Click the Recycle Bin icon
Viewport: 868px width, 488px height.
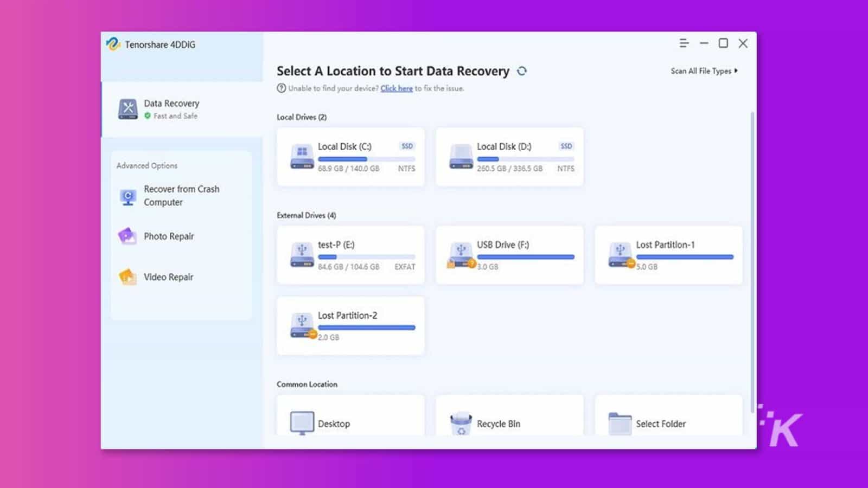click(461, 423)
